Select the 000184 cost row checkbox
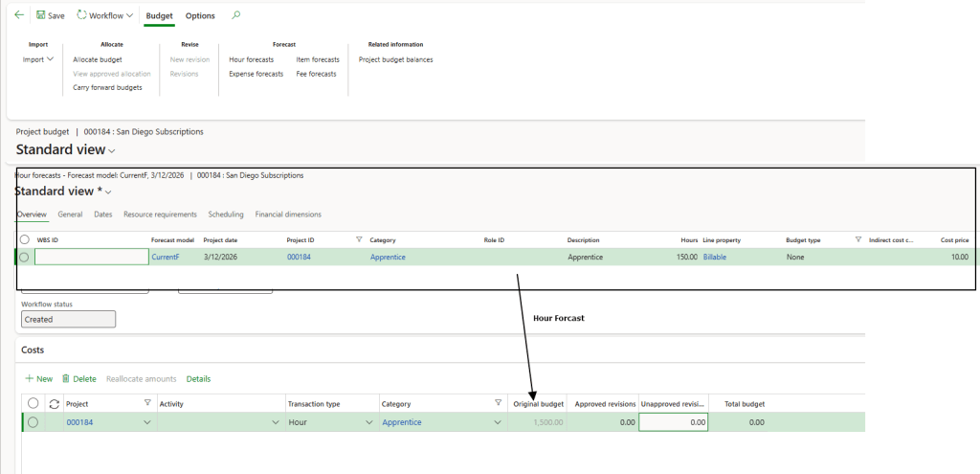The height and width of the screenshot is (474, 980). 33,422
